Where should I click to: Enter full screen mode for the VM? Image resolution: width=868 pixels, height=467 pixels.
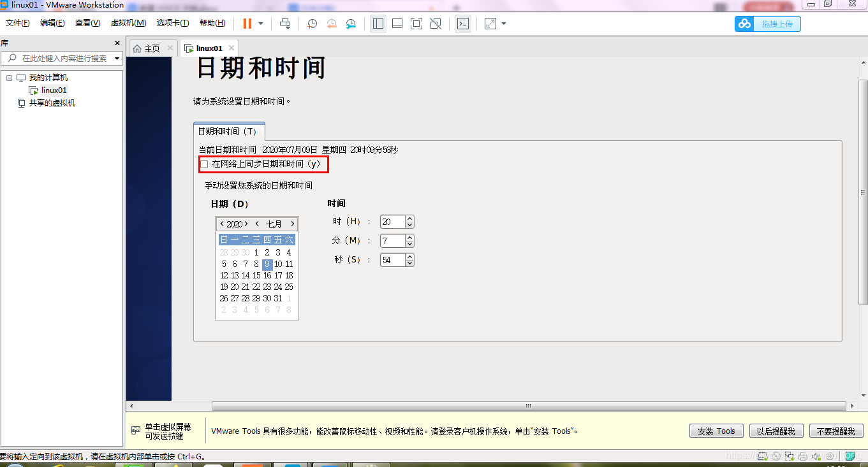[x=416, y=24]
